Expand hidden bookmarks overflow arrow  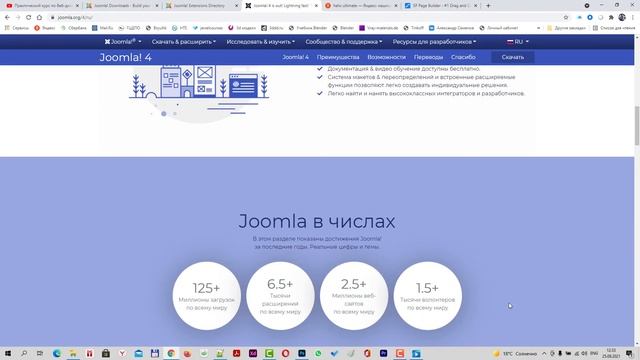click(538, 28)
